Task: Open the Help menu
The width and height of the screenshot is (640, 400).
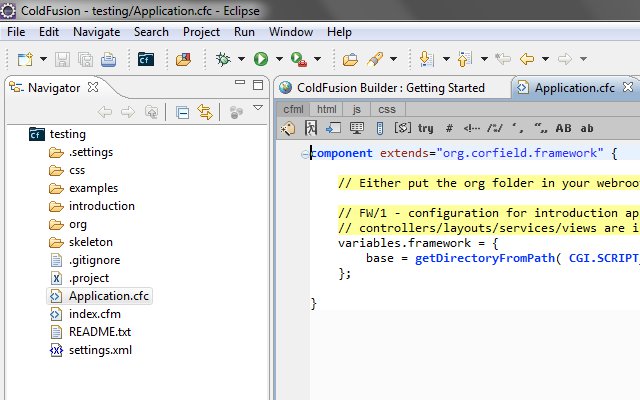Action: point(339,32)
